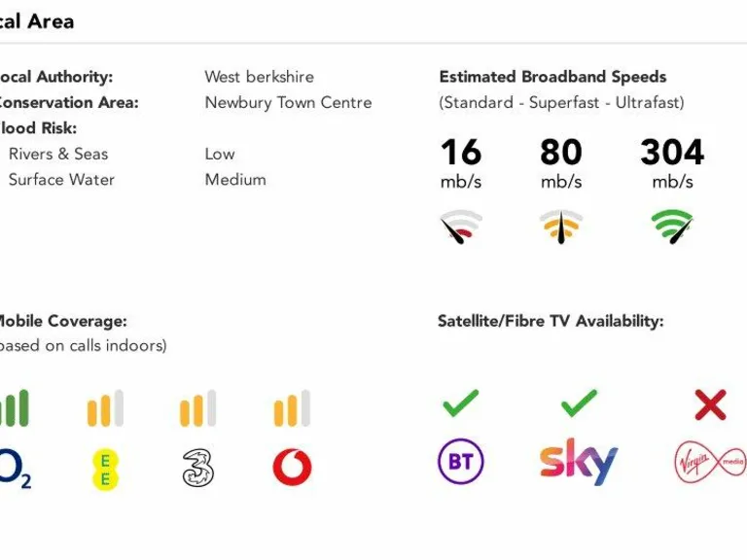Image resolution: width=747 pixels, height=560 pixels.
Task: Click the Estimated Broadband Speeds heading
Action: click(x=552, y=77)
